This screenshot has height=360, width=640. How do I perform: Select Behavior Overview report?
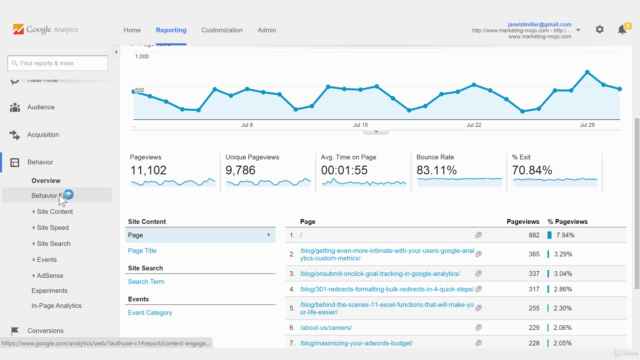pyautogui.click(x=46, y=180)
